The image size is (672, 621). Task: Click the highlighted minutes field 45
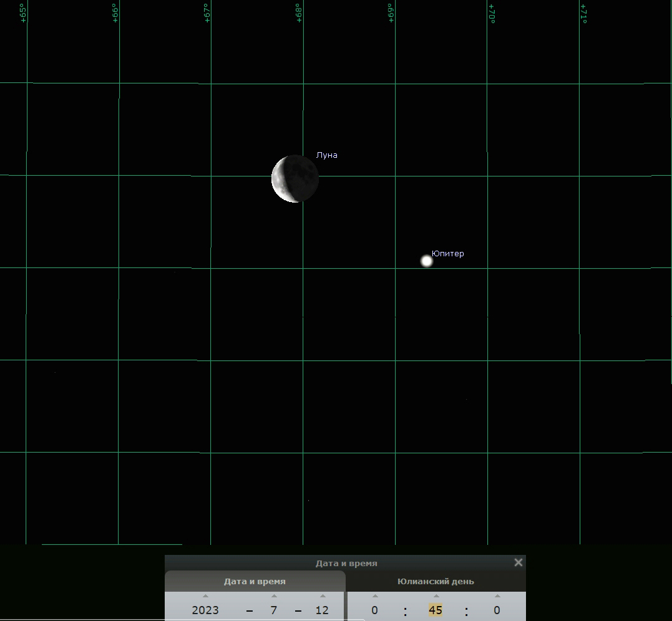(x=436, y=610)
